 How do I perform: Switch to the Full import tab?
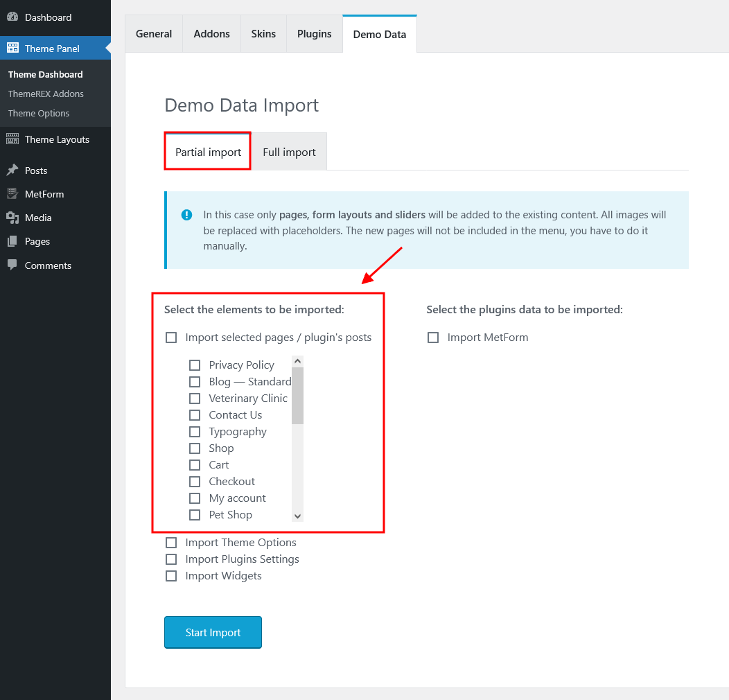click(289, 152)
